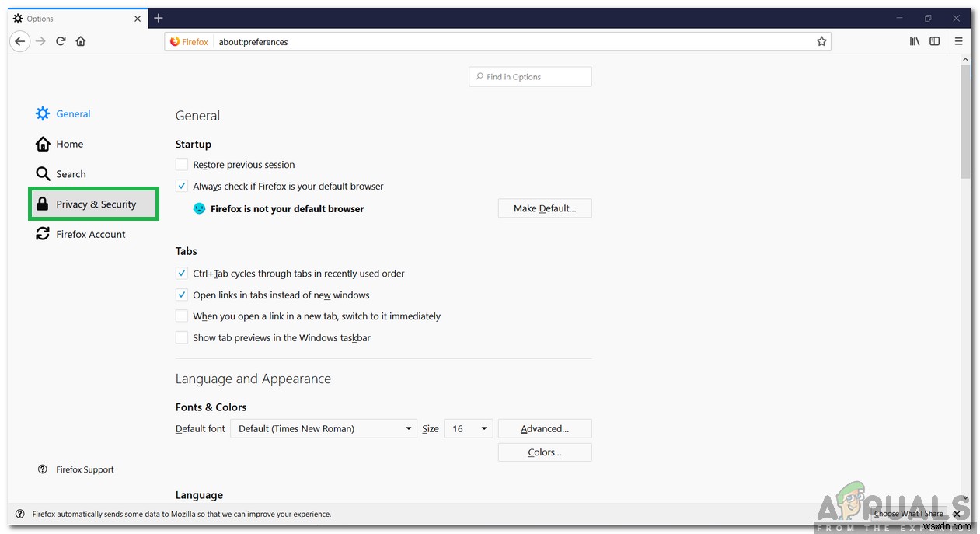This screenshot has height=534, width=980.
Task: Select the Home panel in sidebar
Action: point(44,144)
